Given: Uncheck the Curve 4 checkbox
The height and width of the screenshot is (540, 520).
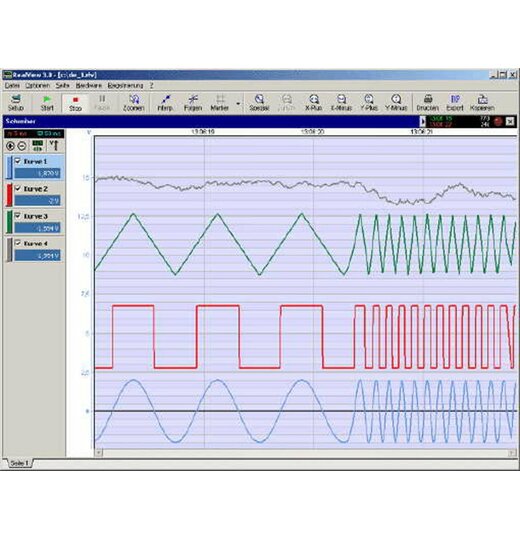Looking at the screenshot, I should [18, 243].
